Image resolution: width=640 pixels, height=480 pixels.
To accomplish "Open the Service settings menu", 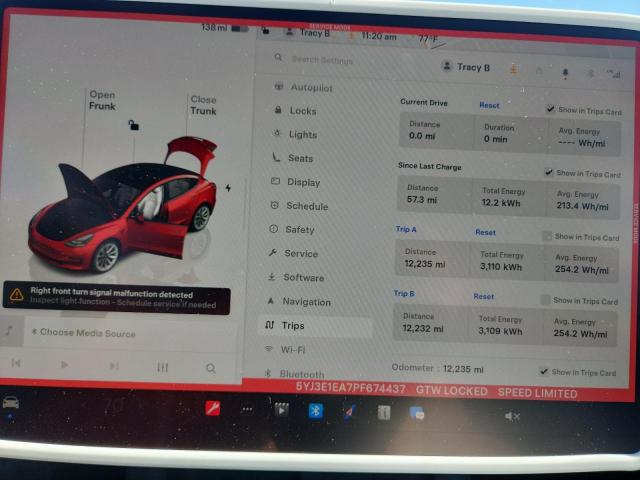I will pyautogui.click(x=293, y=253).
